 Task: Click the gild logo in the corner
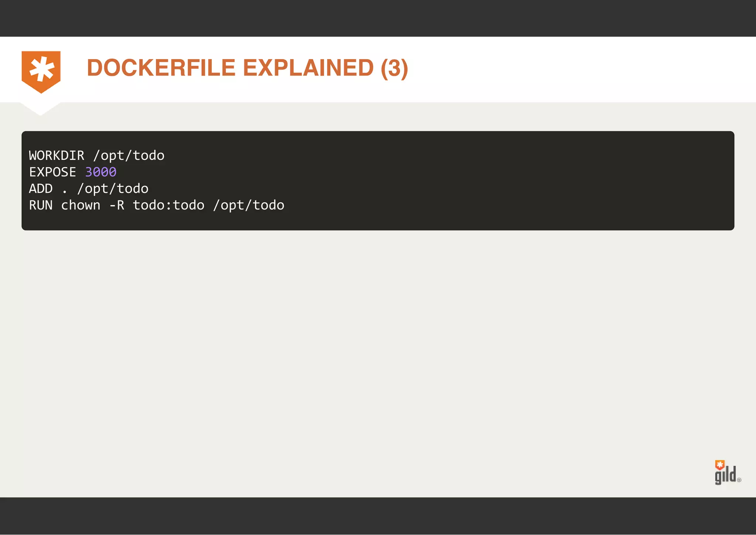pos(728,472)
